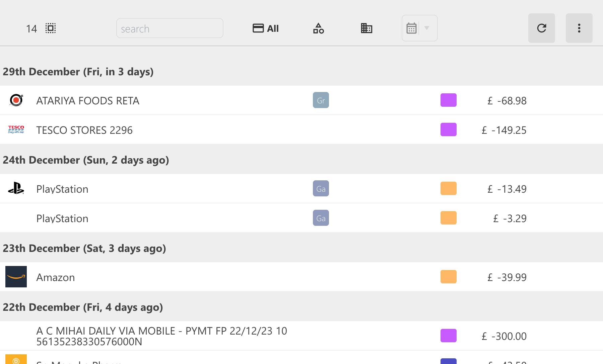Select the TESCO STORES 2296 transaction row

click(x=201, y=130)
